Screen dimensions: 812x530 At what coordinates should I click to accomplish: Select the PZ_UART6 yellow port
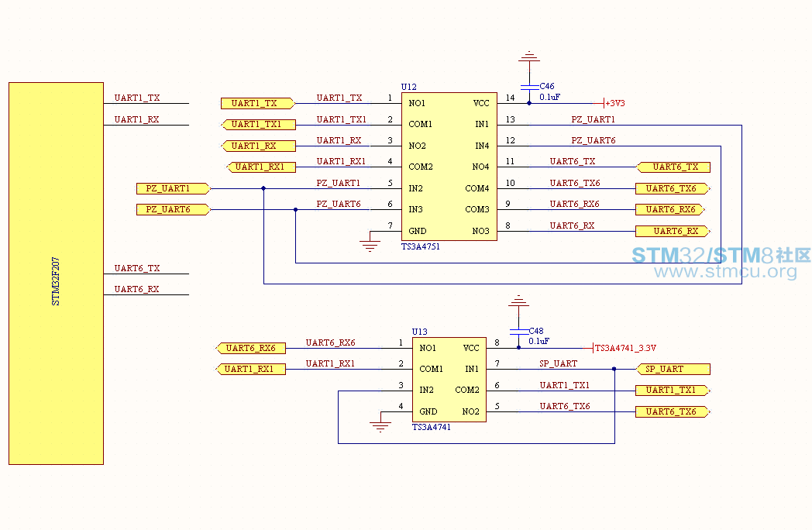point(173,209)
